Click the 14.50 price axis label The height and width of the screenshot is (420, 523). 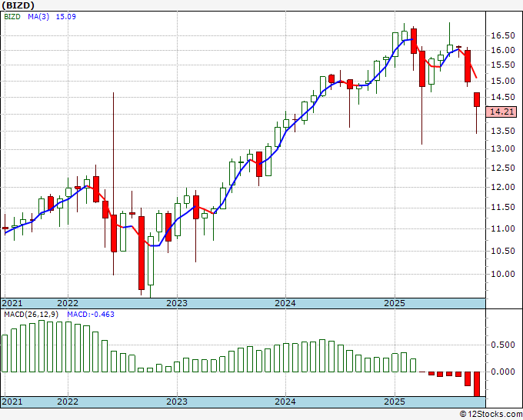coord(503,97)
